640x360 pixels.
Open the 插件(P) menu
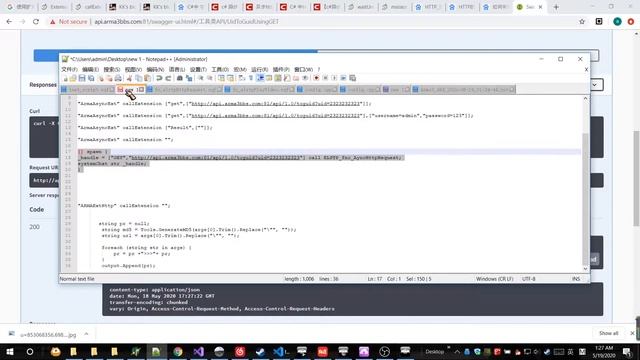pos(281,69)
